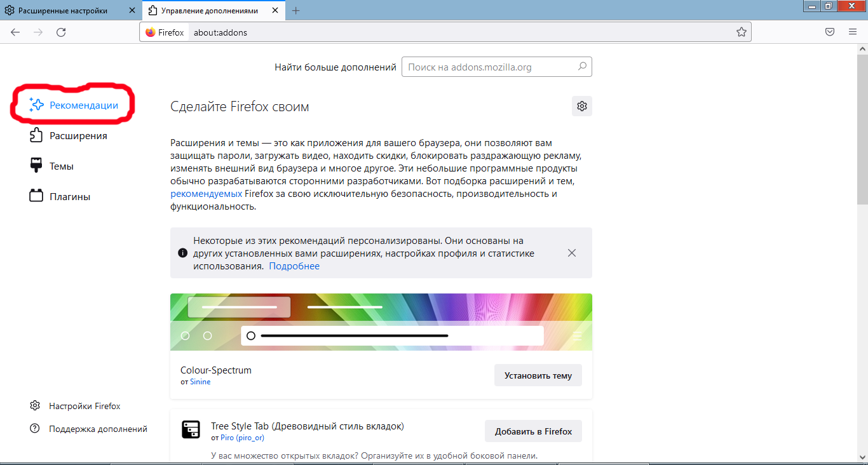Open the Темы section
The image size is (868, 465).
click(51, 166)
